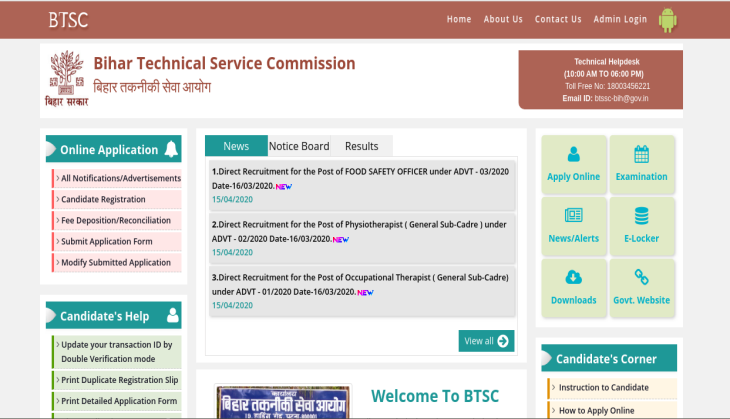Click the Apply Online user icon
This screenshot has height=419, width=730.
574,154
